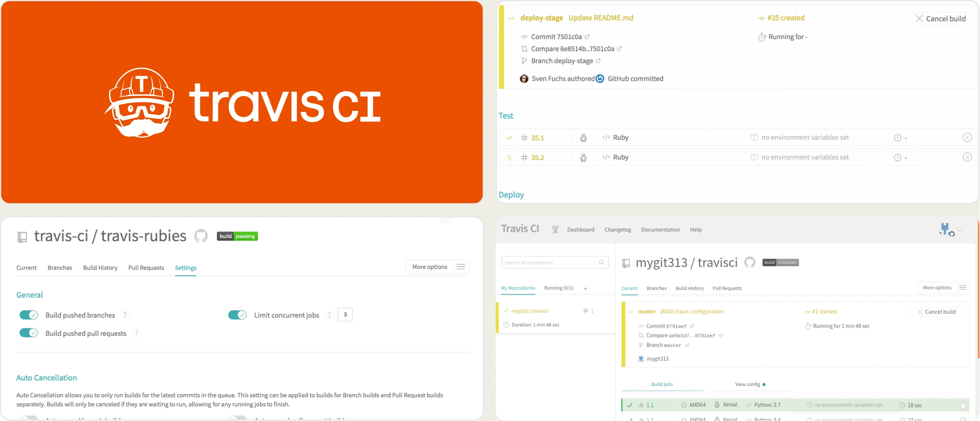Click the concurrent jobs limit field showing 3
This screenshot has height=421, width=980.
(345, 315)
